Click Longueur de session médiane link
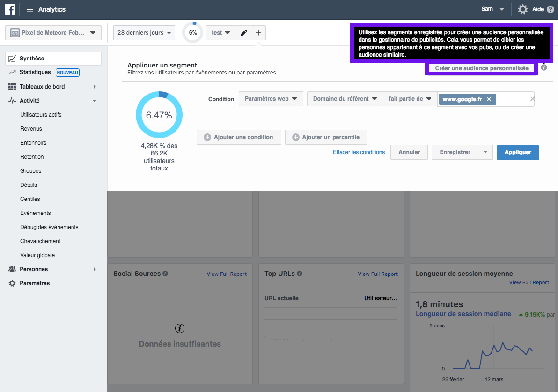Image resolution: width=558 pixels, height=392 pixels. tap(463, 314)
